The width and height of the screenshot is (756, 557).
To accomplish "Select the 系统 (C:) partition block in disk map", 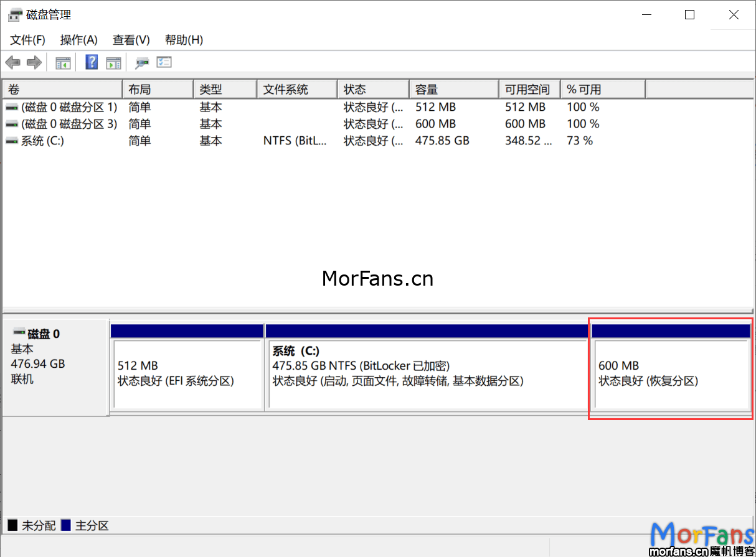I will pos(427,367).
